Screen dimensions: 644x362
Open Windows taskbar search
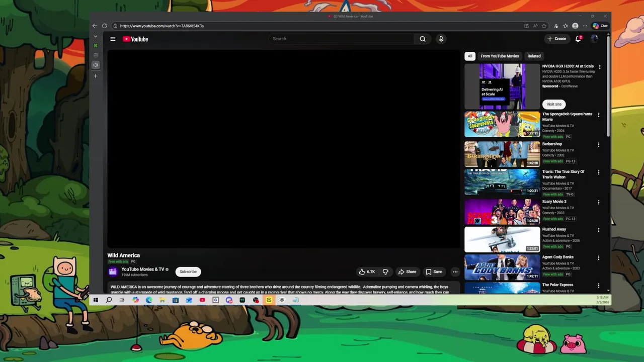109,300
